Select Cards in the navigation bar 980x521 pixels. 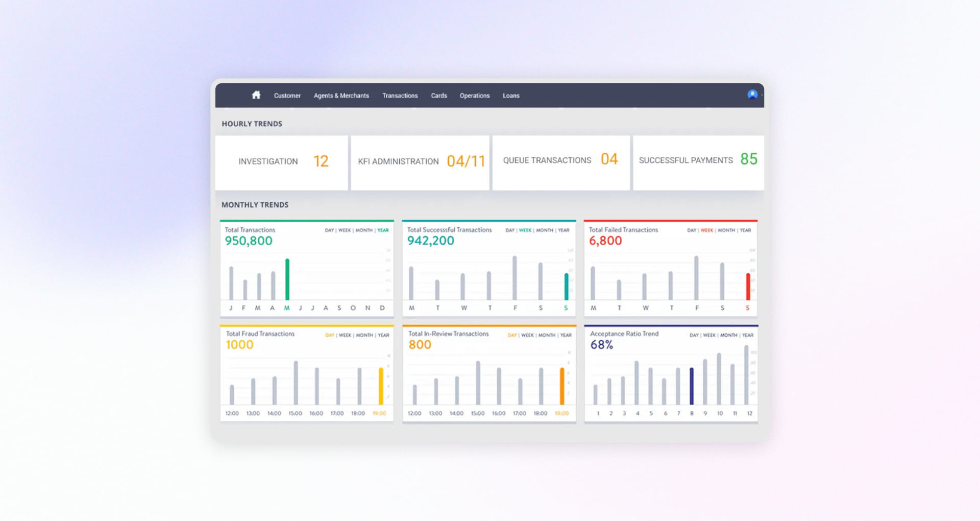coord(439,96)
